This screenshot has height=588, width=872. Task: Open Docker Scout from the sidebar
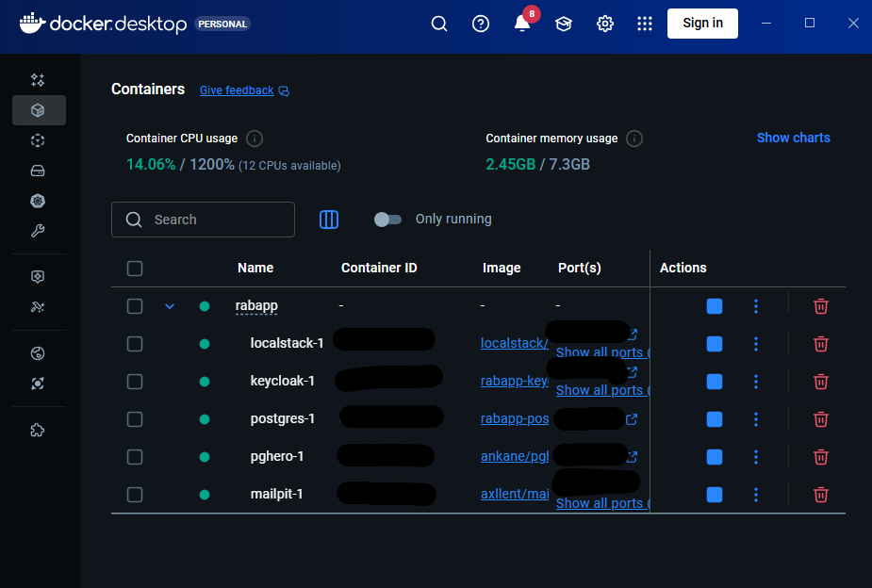point(38,384)
